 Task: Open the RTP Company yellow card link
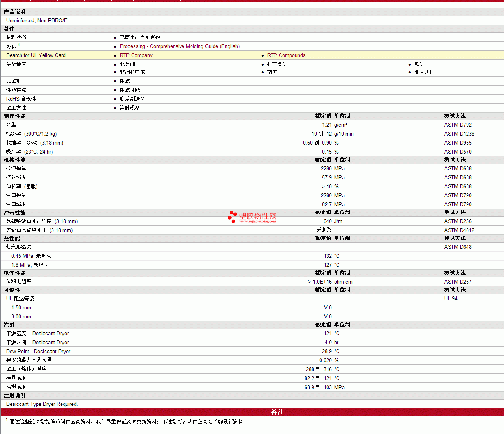point(136,55)
